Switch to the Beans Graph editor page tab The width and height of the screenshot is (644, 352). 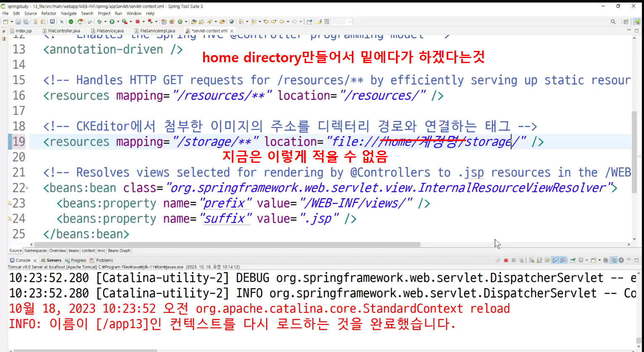point(119,251)
